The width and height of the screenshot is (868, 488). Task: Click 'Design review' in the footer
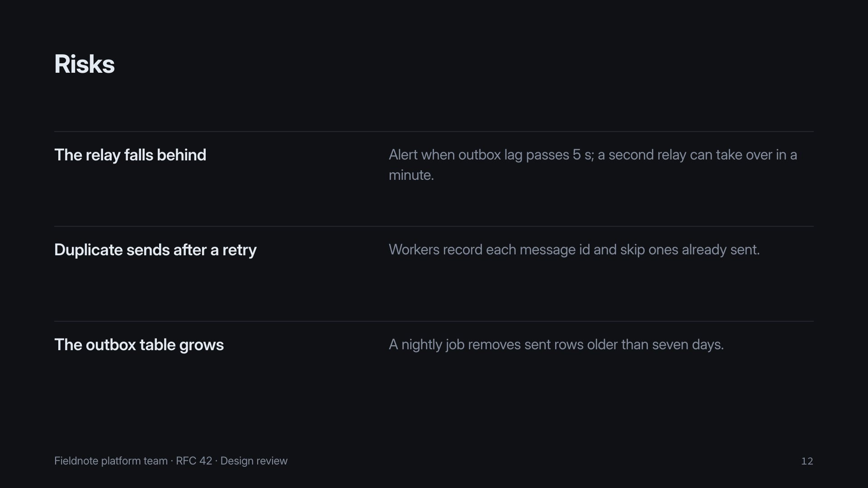(x=254, y=461)
